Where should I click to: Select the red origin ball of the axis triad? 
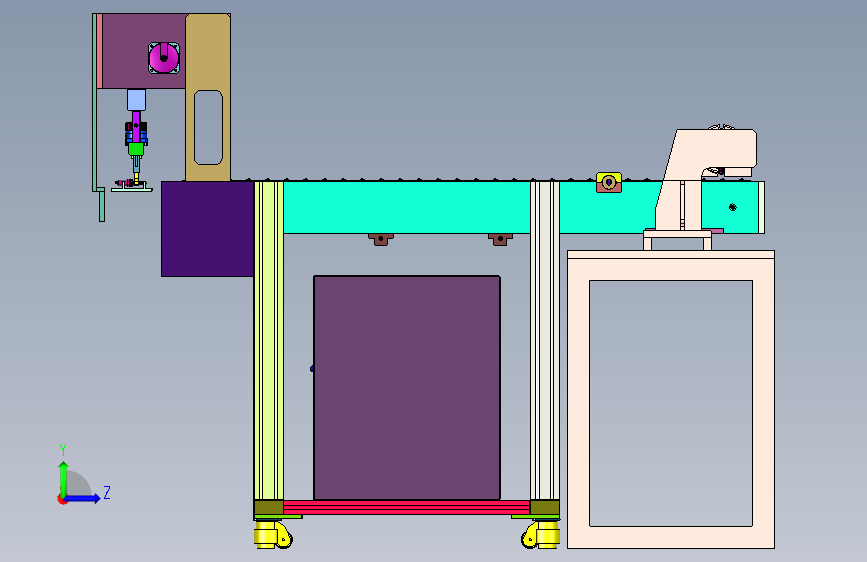pyautogui.click(x=61, y=499)
